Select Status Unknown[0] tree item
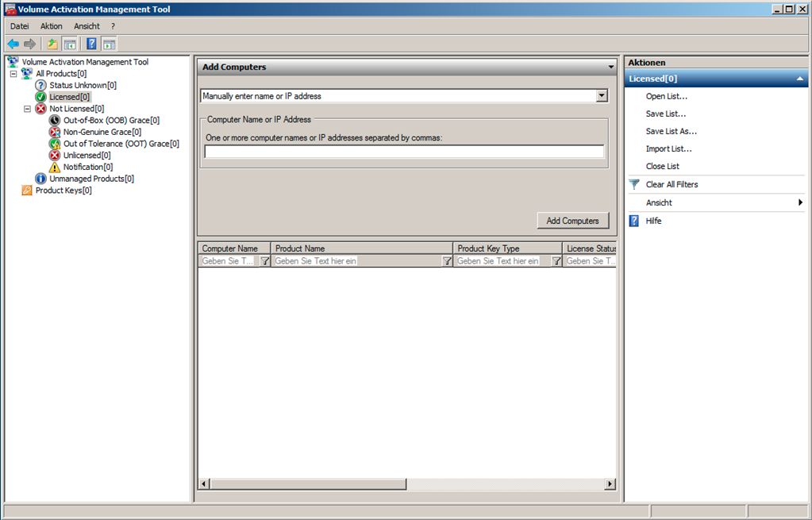Screen dimensions: 812x520 click(x=83, y=86)
